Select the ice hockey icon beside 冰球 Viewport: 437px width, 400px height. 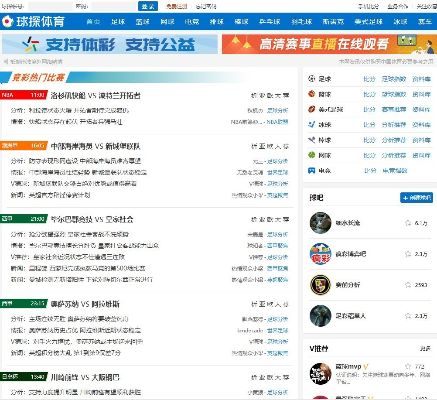[x=311, y=125]
